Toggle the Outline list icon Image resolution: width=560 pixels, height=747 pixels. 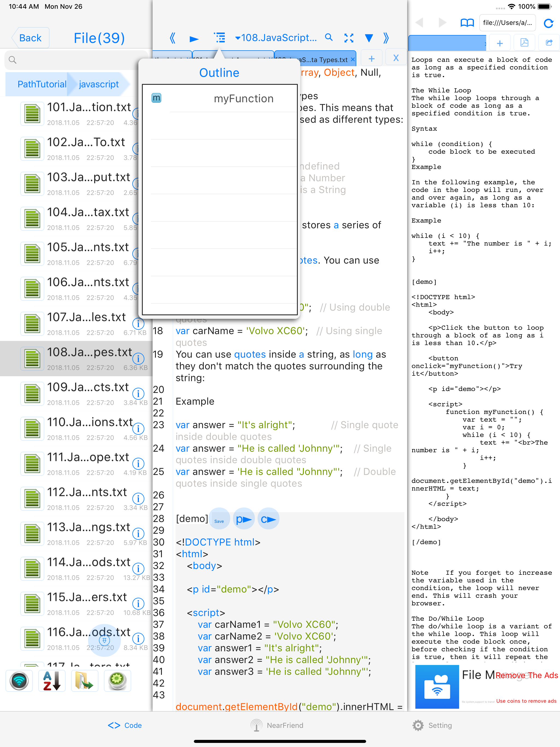point(220,38)
